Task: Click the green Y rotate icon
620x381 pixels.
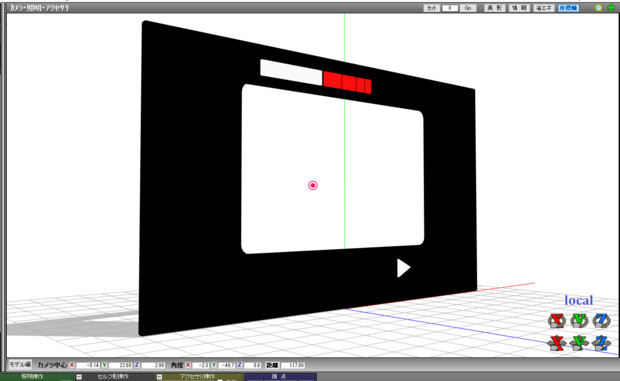Action: point(579,321)
